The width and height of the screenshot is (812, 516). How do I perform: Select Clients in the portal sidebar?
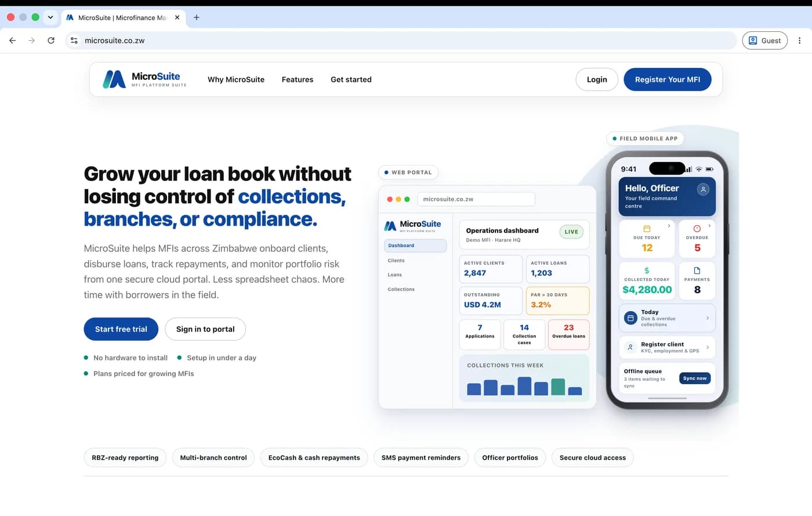[x=396, y=261]
